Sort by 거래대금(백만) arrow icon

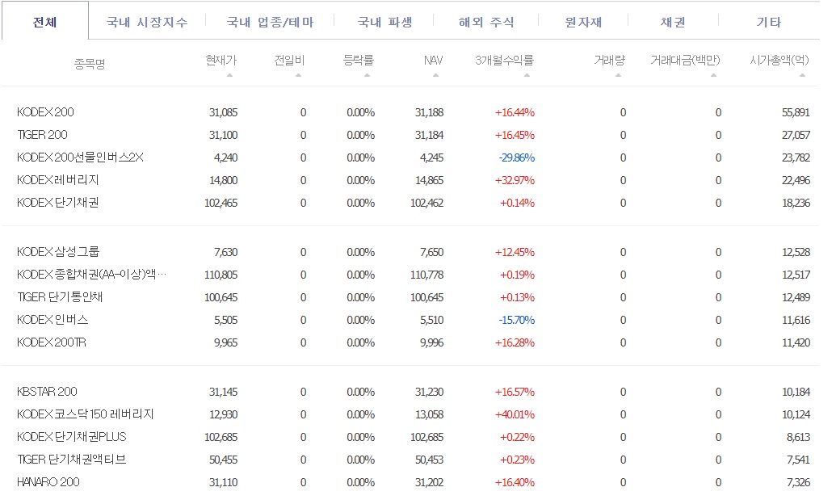[714, 75]
